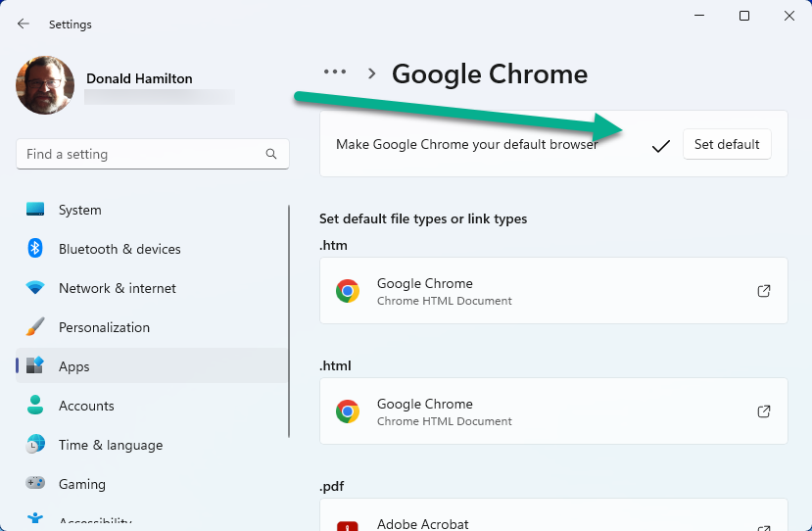Screen dimensions: 812x531
Task: Minimize the Settings window
Action: point(699,16)
